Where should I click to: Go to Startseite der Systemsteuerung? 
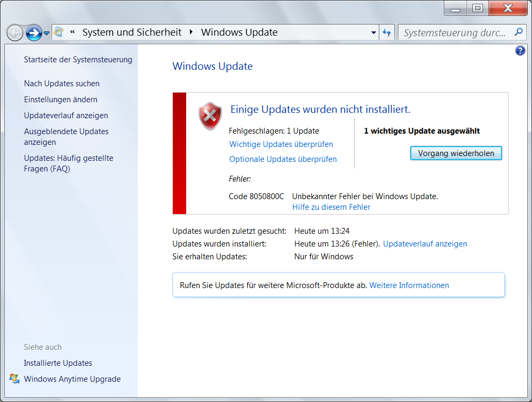point(78,60)
